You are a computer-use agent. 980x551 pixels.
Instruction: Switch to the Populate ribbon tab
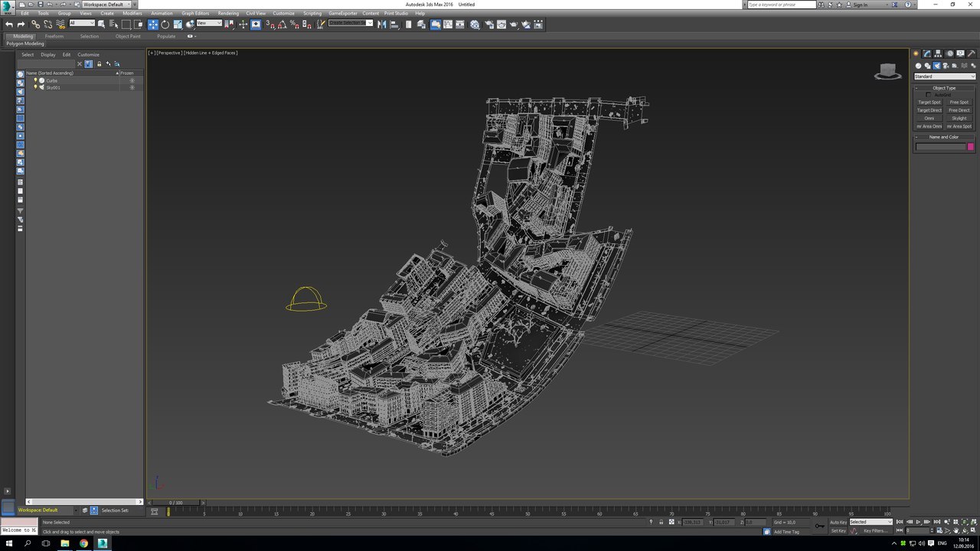click(166, 36)
